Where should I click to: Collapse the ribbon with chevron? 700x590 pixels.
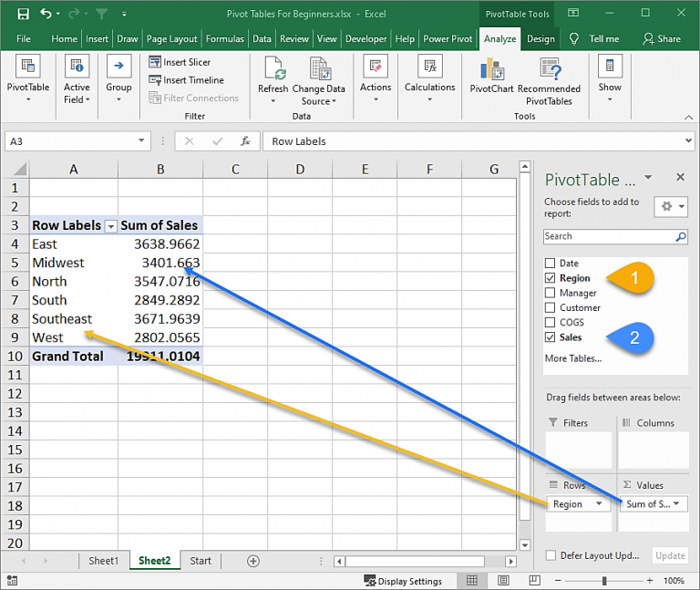point(689,117)
